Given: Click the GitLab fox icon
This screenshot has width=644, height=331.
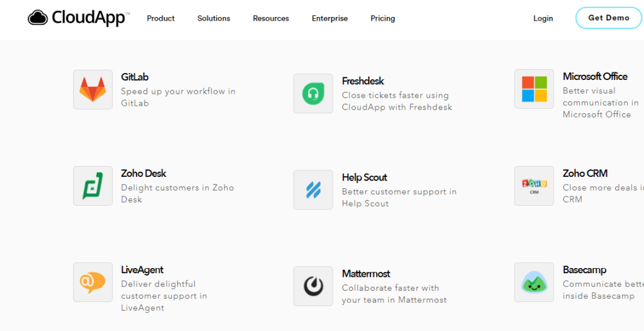Looking at the screenshot, I should pyautogui.click(x=93, y=89).
